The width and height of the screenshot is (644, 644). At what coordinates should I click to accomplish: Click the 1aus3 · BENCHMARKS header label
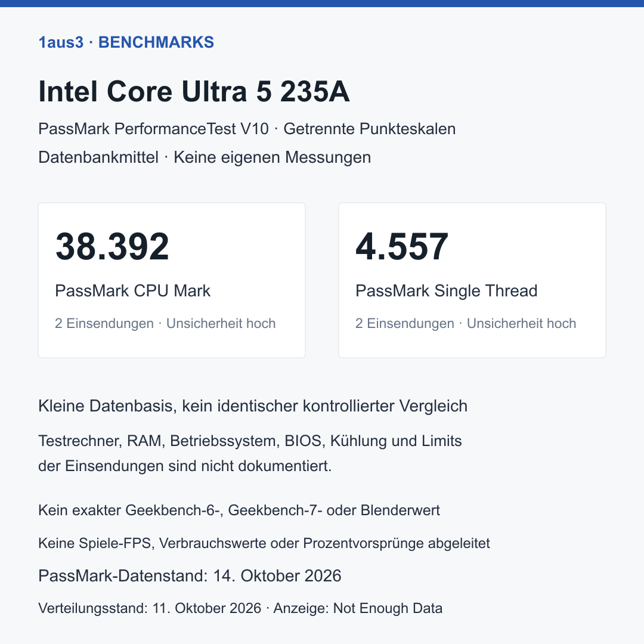pos(126,42)
